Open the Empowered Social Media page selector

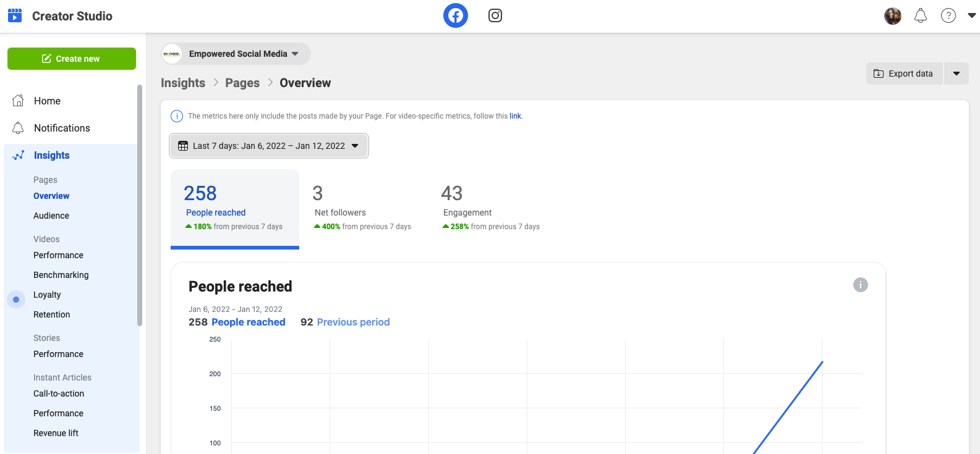tap(236, 54)
